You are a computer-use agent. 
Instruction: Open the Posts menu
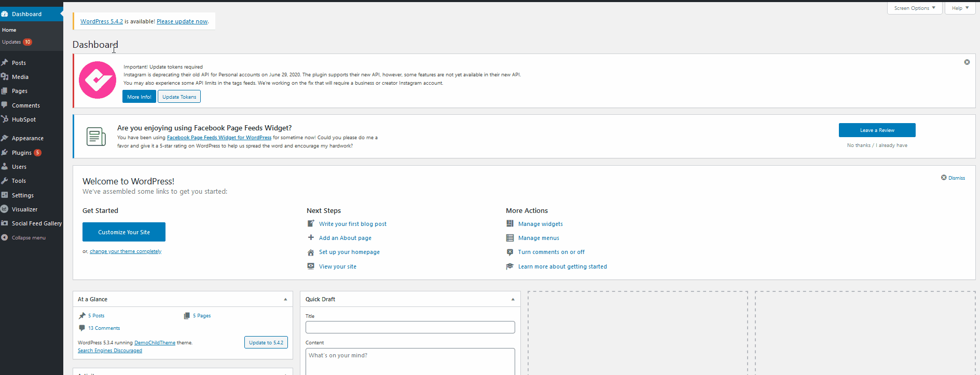click(x=19, y=63)
